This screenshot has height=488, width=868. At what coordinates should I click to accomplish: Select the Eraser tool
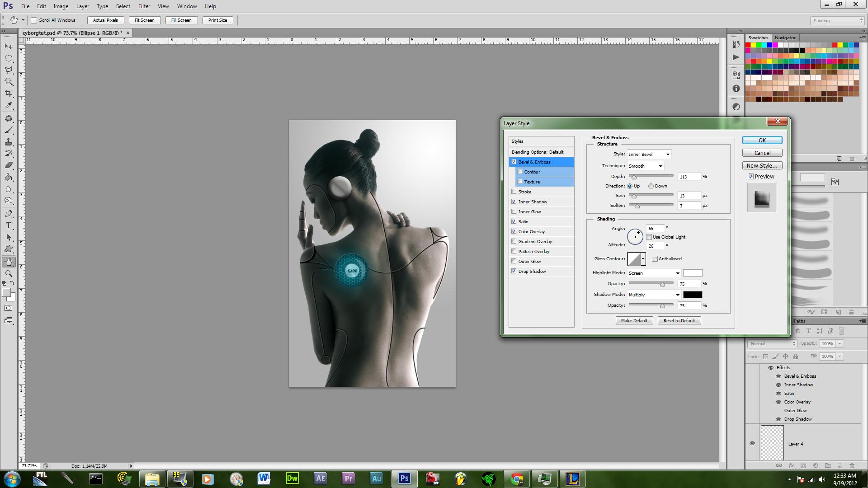pyautogui.click(x=9, y=165)
